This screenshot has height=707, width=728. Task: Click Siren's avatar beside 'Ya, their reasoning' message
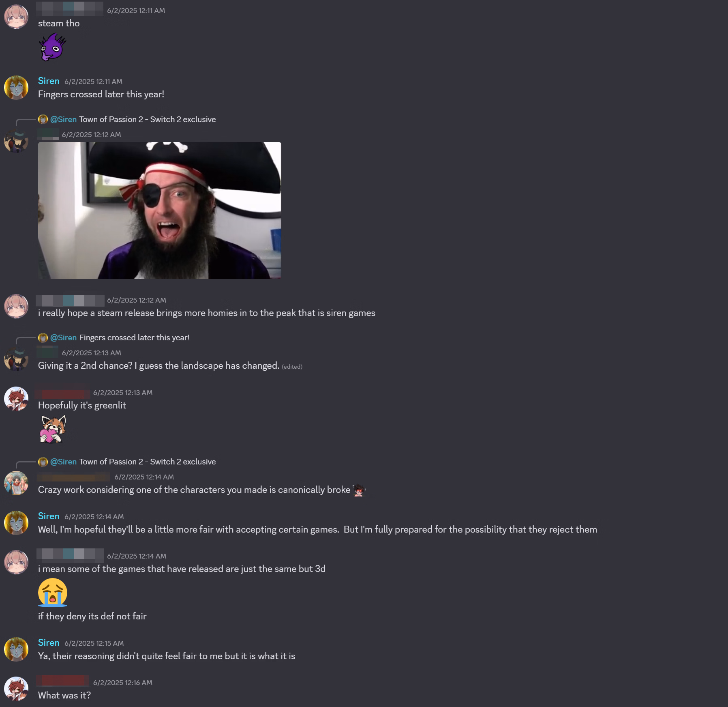pos(16,649)
